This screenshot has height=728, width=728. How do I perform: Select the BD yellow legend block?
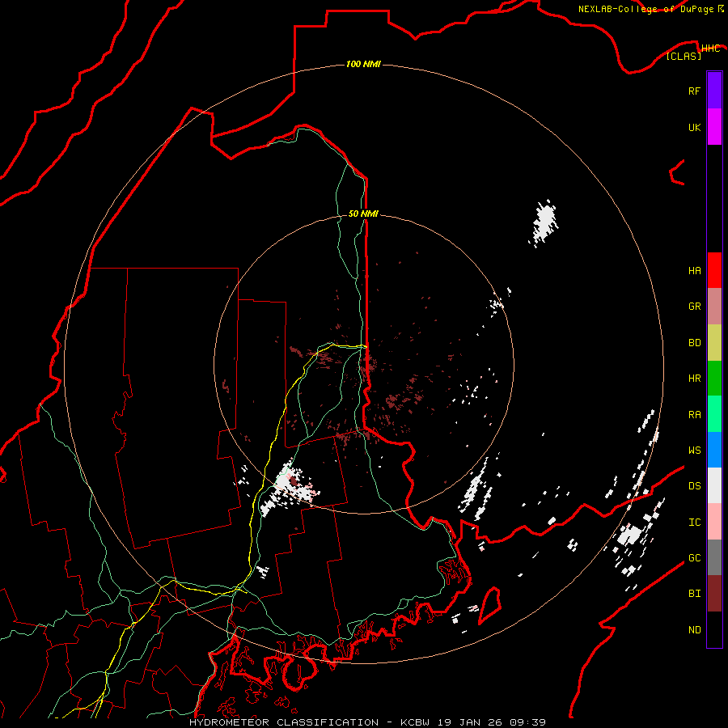pyautogui.click(x=714, y=343)
